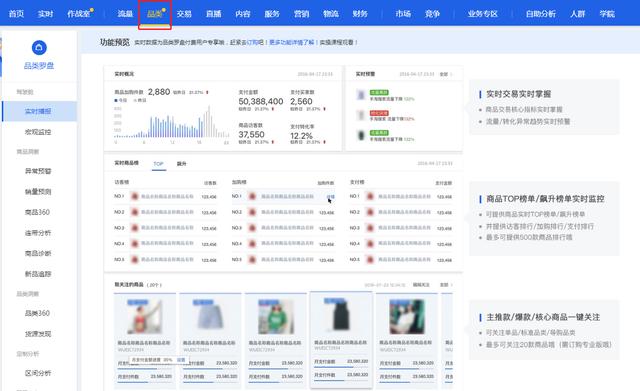This screenshot has width=640, height=391.
Task: Select 货源发现 in the sidebar
Action: pyautogui.click(x=38, y=333)
